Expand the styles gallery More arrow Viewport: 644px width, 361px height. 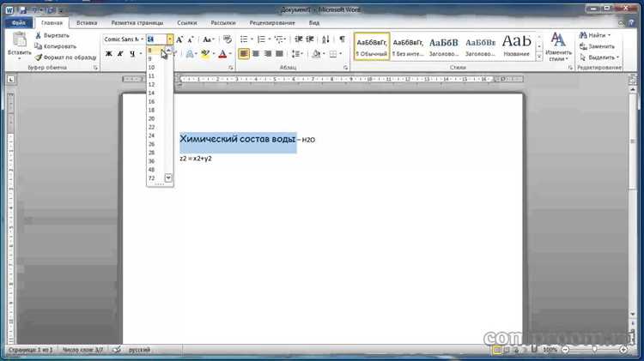pyautogui.click(x=539, y=57)
